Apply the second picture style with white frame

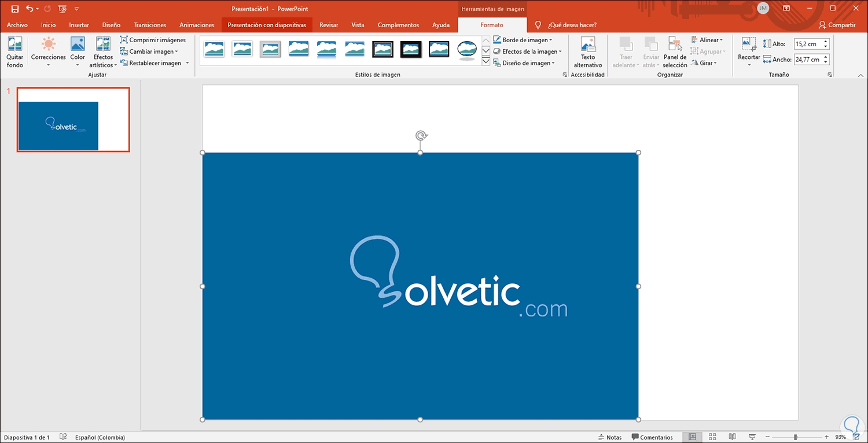click(242, 49)
